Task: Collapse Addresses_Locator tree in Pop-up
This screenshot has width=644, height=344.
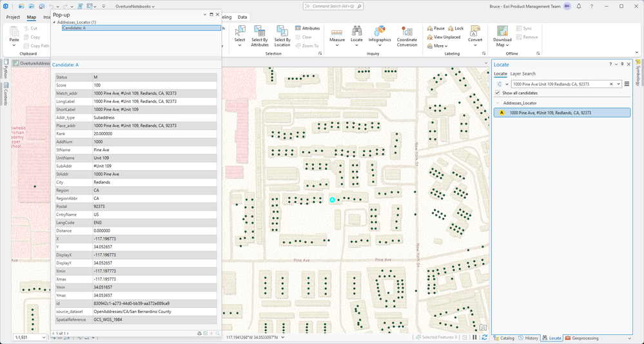Action: pos(54,22)
